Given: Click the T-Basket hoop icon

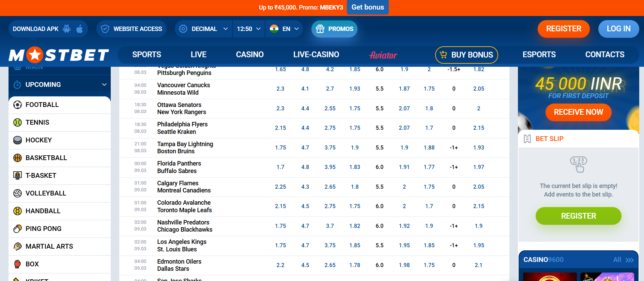Looking at the screenshot, I should point(17,175).
